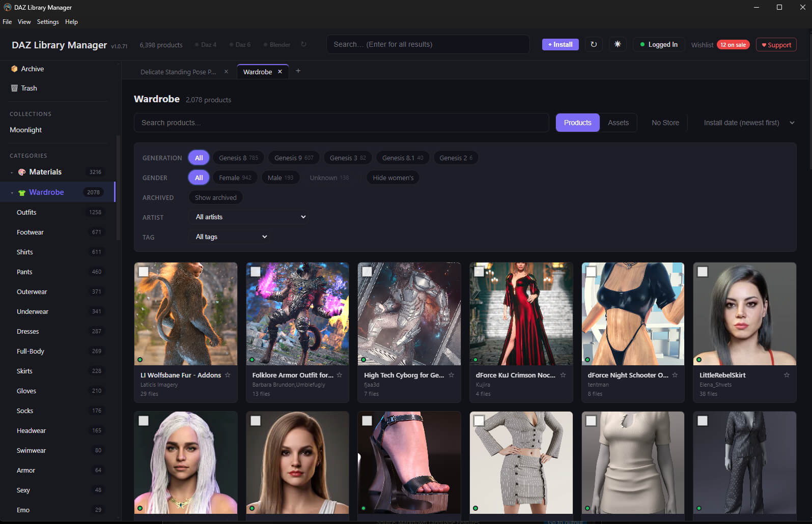Open the All artists dropdown

[x=249, y=217]
